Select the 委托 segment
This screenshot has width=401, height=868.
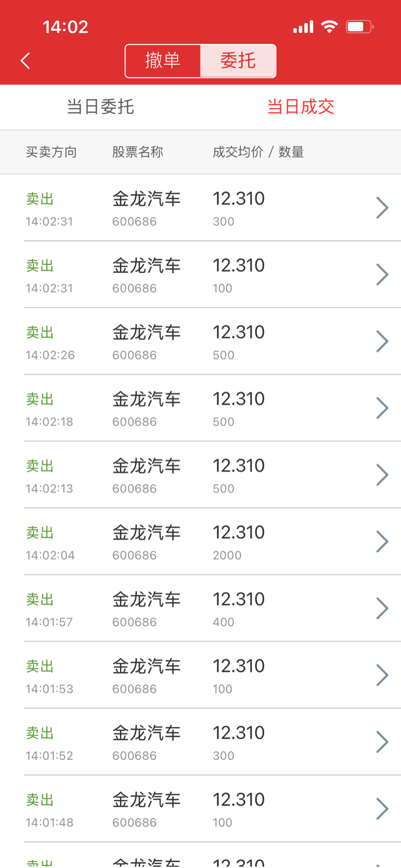(238, 61)
